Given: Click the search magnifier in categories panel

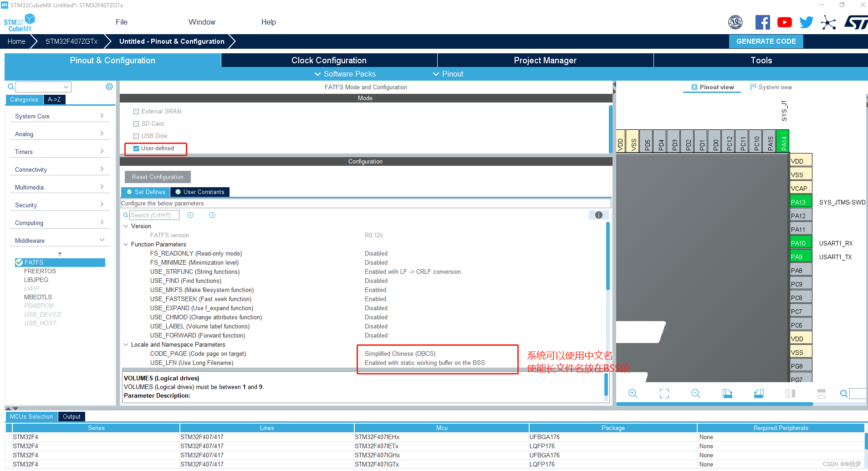Looking at the screenshot, I should coord(11,87).
